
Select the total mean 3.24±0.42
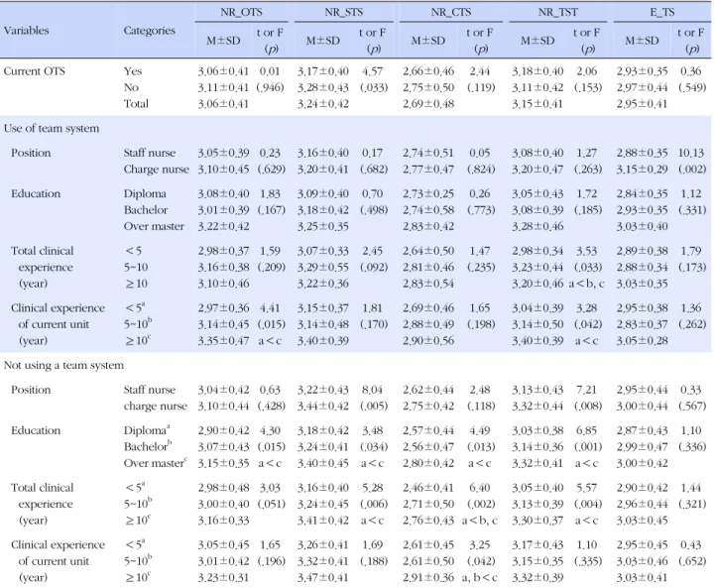click(x=323, y=104)
